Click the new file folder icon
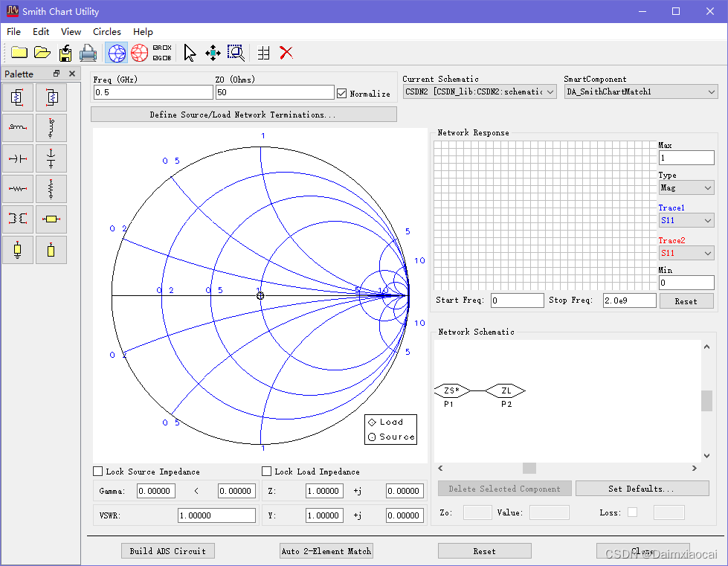Image resolution: width=728 pixels, height=566 pixels. tap(19, 53)
